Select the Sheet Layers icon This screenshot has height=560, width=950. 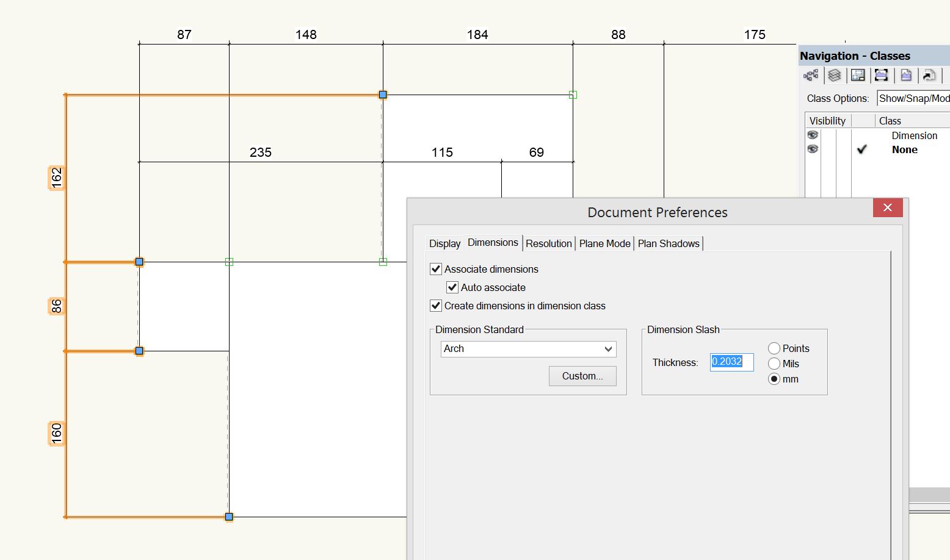(x=858, y=75)
